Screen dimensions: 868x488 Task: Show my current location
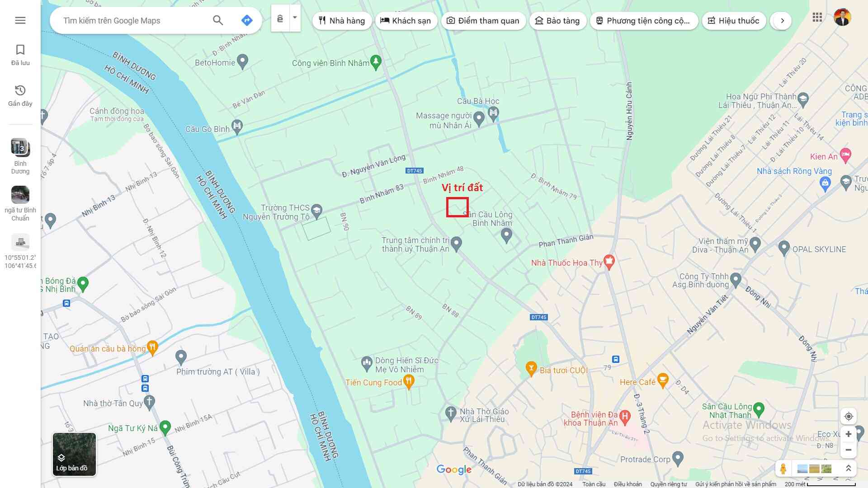[849, 416]
